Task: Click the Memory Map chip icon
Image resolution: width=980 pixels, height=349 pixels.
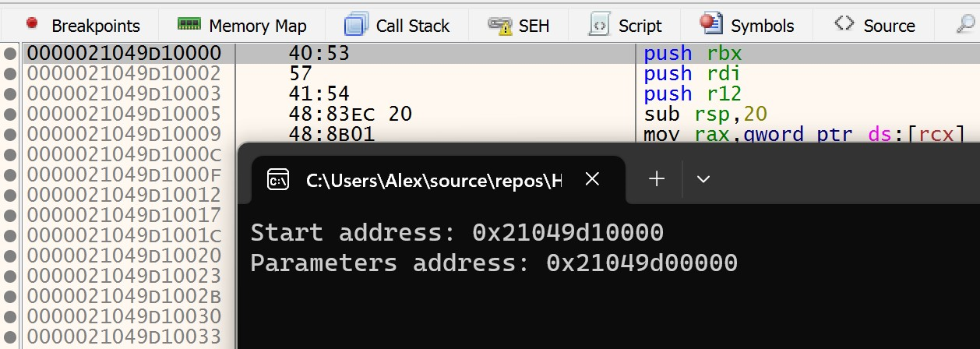Action: tap(189, 24)
